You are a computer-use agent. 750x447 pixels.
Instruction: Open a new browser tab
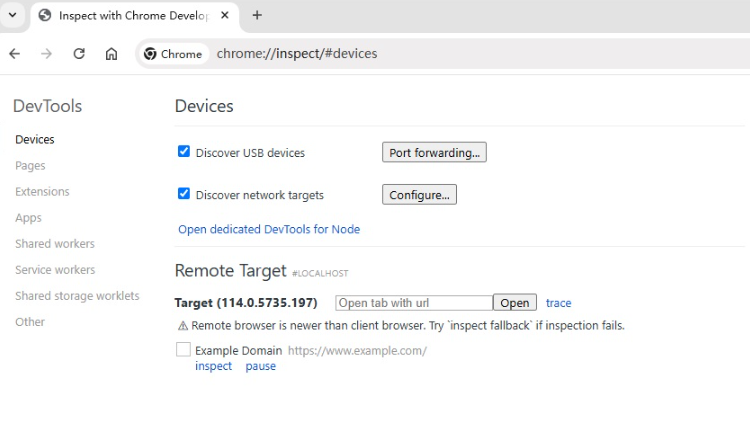pos(257,15)
